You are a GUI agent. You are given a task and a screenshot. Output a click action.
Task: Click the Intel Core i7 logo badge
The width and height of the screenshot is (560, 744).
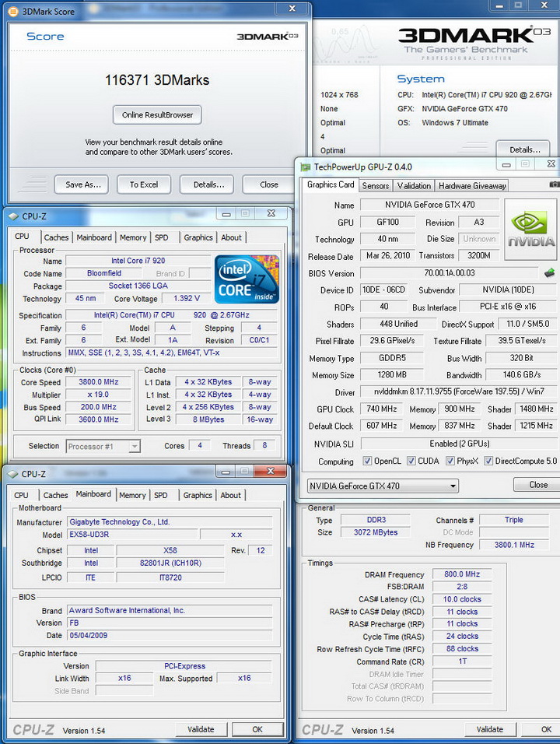click(247, 279)
